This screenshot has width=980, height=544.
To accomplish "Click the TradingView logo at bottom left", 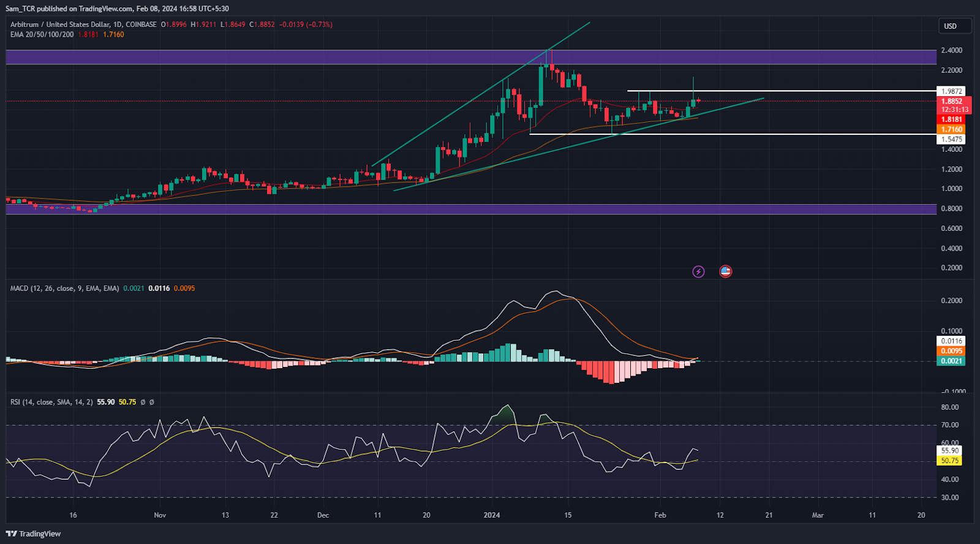I will (33, 534).
